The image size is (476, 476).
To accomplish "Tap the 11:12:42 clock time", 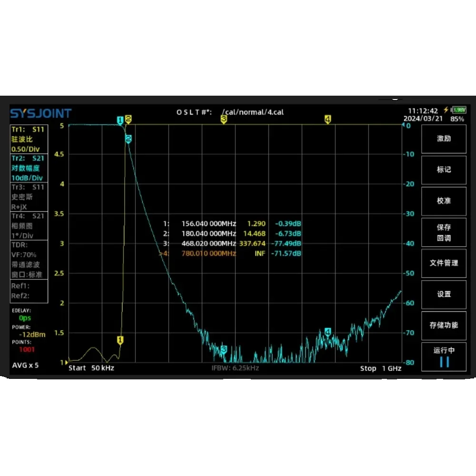I will pos(423,111).
